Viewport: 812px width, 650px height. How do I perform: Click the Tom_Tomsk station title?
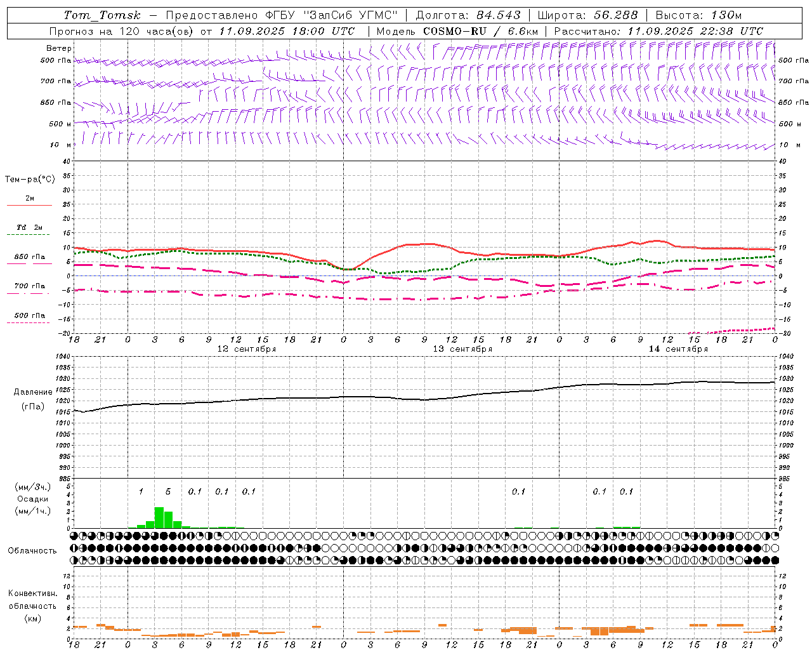pos(101,15)
